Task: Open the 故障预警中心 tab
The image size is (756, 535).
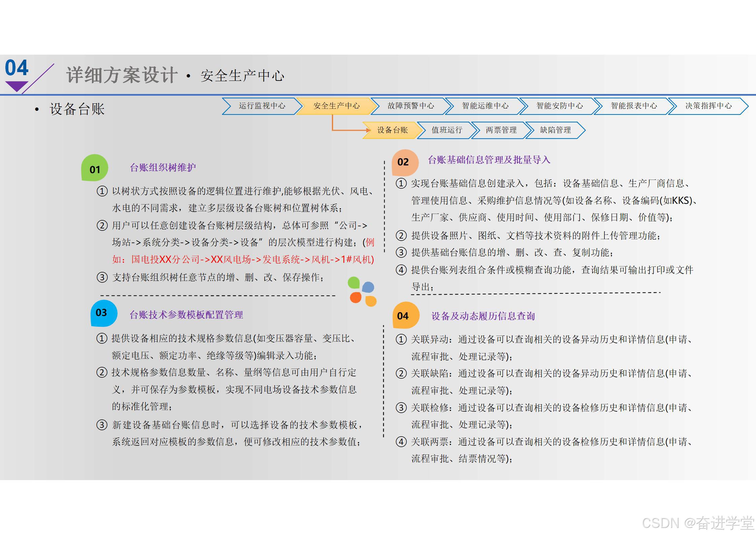Action: [x=410, y=106]
